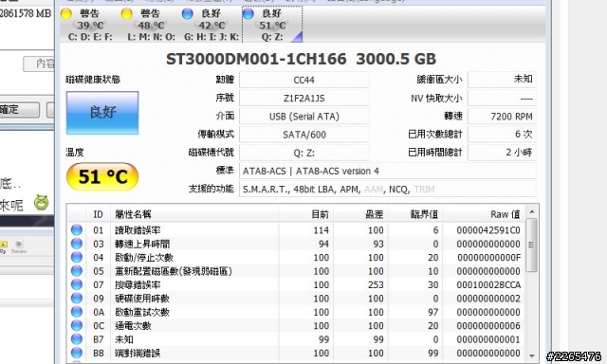Click raw value 000100028CCA
This screenshot has height=364, width=607.
point(488,285)
